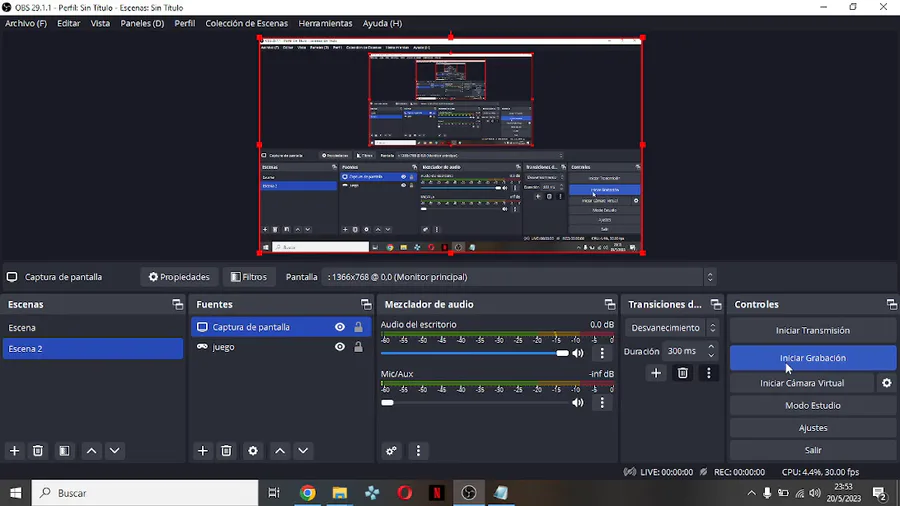Undock the Mezclador de audio panel
Screen dimensions: 900x506
[x=610, y=305]
